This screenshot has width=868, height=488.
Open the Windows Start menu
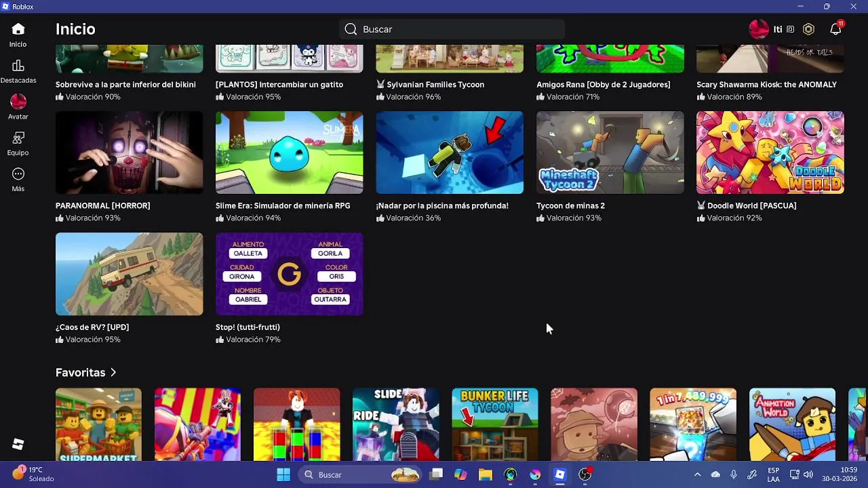283,474
